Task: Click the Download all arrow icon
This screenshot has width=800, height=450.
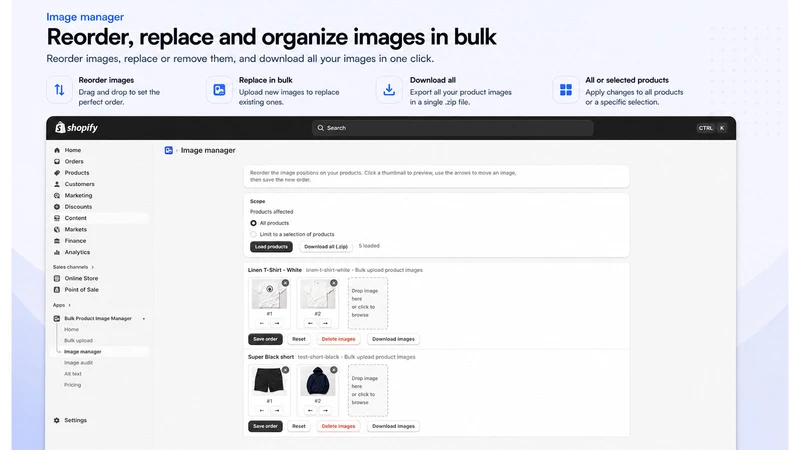Action: 389,90
